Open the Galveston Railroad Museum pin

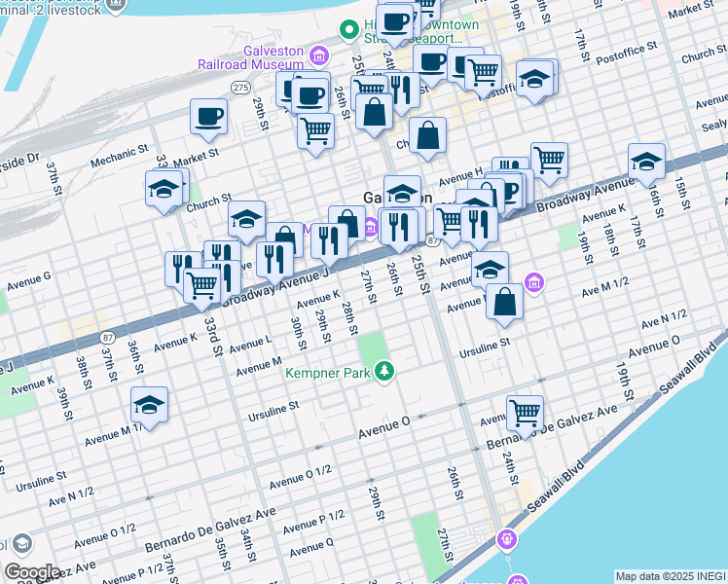click(318, 55)
